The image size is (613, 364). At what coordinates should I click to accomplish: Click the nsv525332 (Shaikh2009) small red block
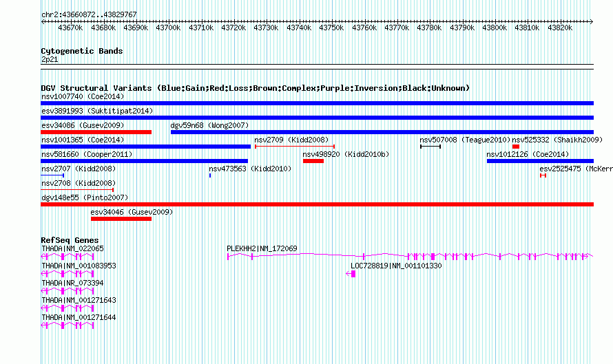[x=516, y=147]
